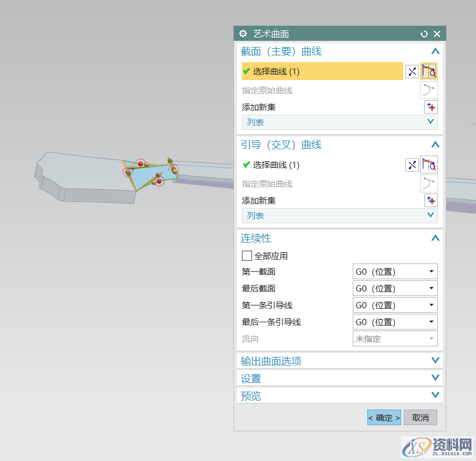Click the reset icon in the dialog title bar
Image resolution: width=476 pixels, height=461 pixels.
click(x=424, y=34)
